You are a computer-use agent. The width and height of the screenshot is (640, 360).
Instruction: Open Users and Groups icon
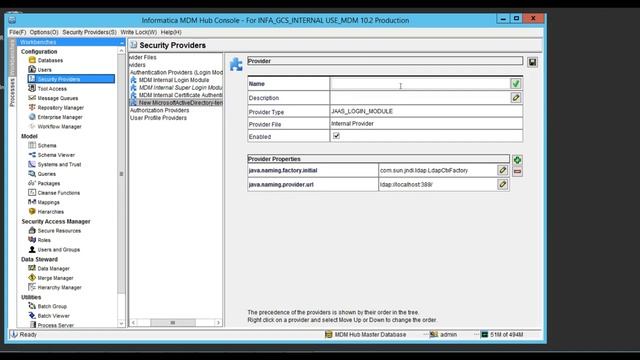(32, 249)
